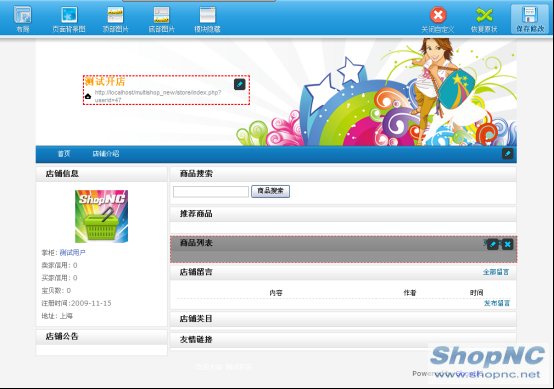Click the 作者 column header
554x389 pixels.
pyautogui.click(x=410, y=293)
